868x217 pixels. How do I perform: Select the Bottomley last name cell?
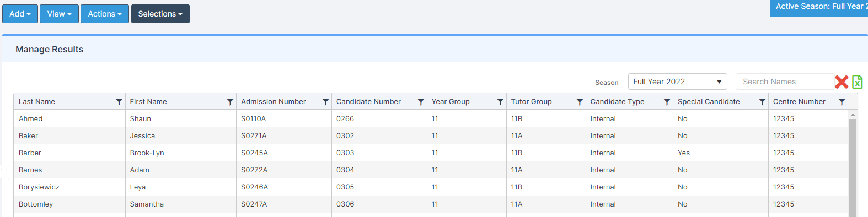[69, 204]
